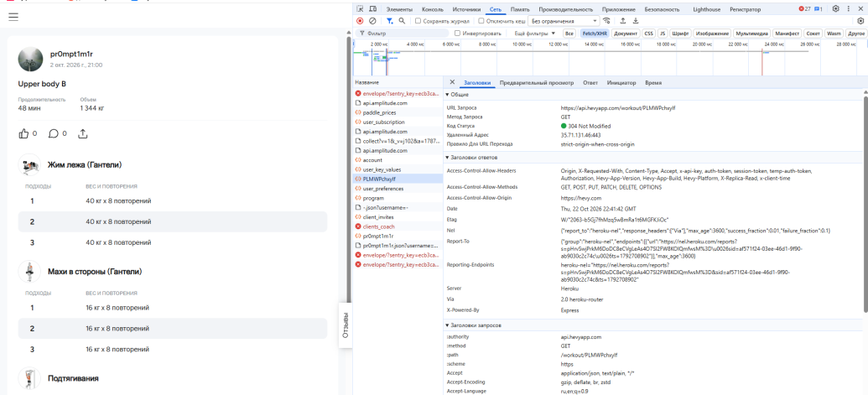Switch to the Инициатор tab
The height and width of the screenshot is (395, 868).
click(x=621, y=82)
